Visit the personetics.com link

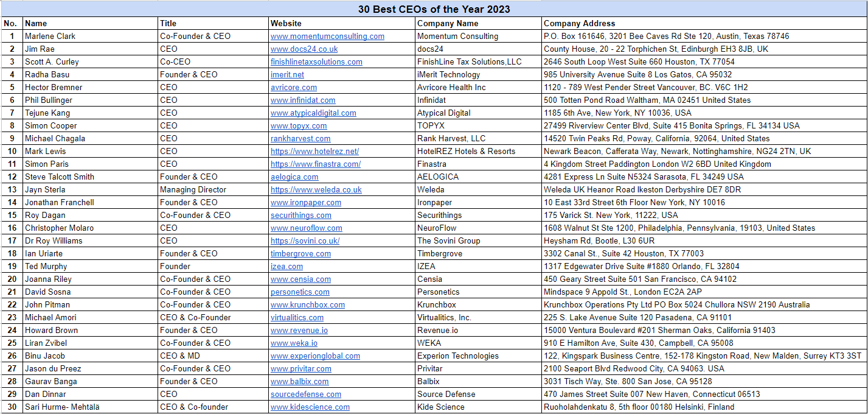click(300, 292)
